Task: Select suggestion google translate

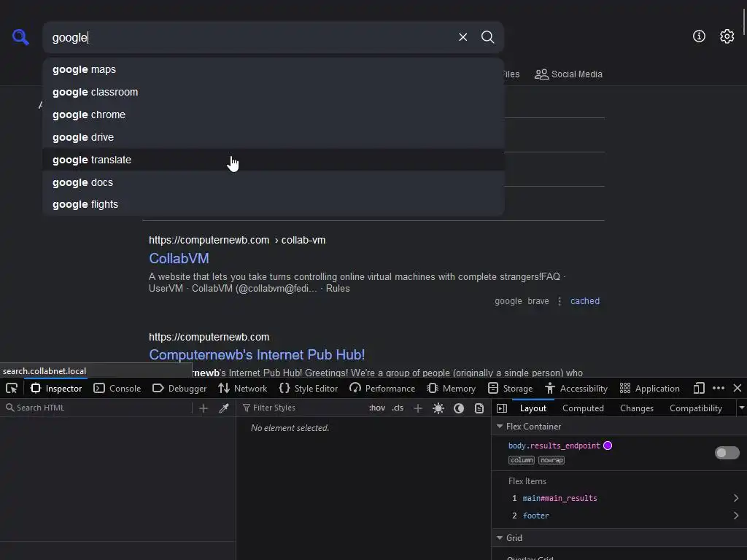Action: 274,160
